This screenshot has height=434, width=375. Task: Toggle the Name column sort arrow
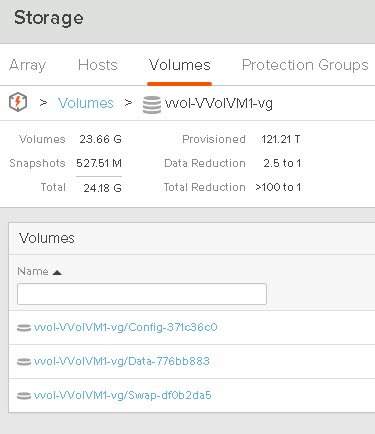click(x=57, y=273)
